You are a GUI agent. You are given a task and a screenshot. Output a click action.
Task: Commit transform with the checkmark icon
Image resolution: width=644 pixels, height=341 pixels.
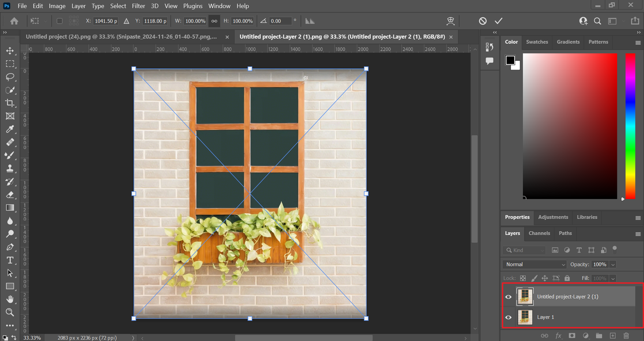point(498,21)
